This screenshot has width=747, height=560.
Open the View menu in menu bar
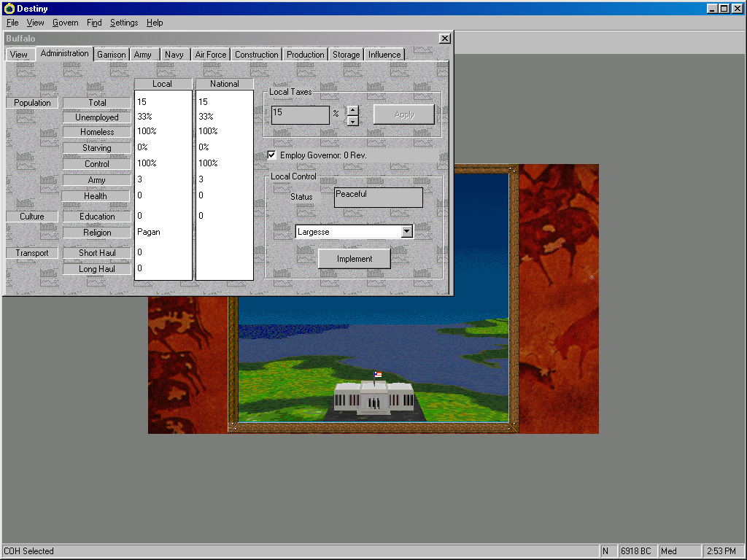[x=35, y=23]
